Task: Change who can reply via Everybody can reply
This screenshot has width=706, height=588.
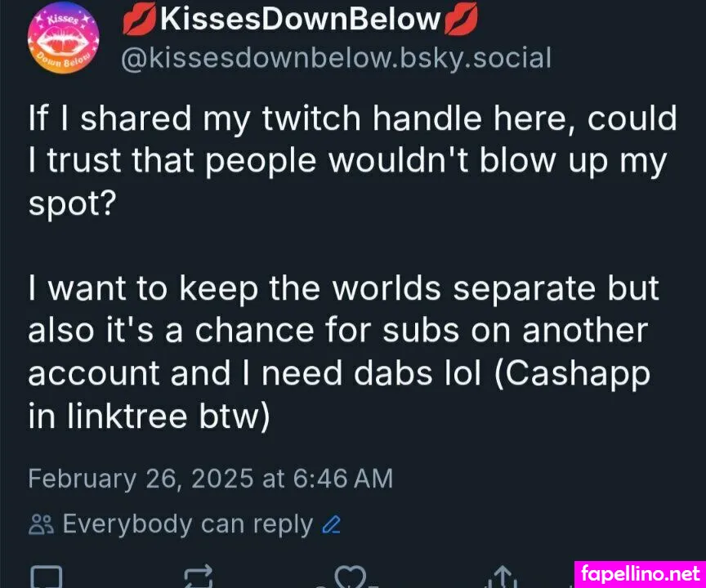Action: pos(188,523)
